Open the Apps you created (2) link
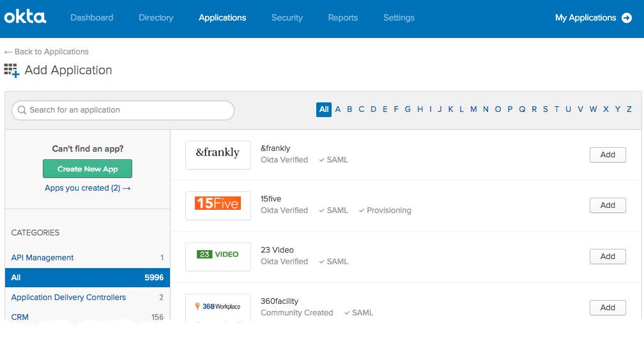The width and height of the screenshot is (644, 341). click(x=88, y=188)
